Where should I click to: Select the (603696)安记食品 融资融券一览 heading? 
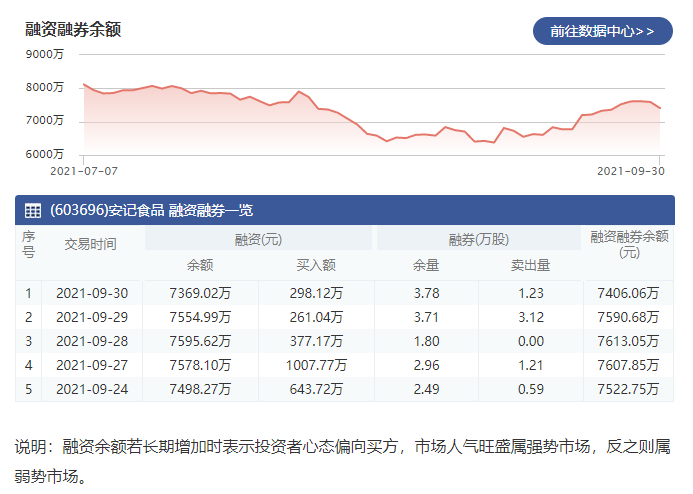pyautogui.click(x=152, y=210)
